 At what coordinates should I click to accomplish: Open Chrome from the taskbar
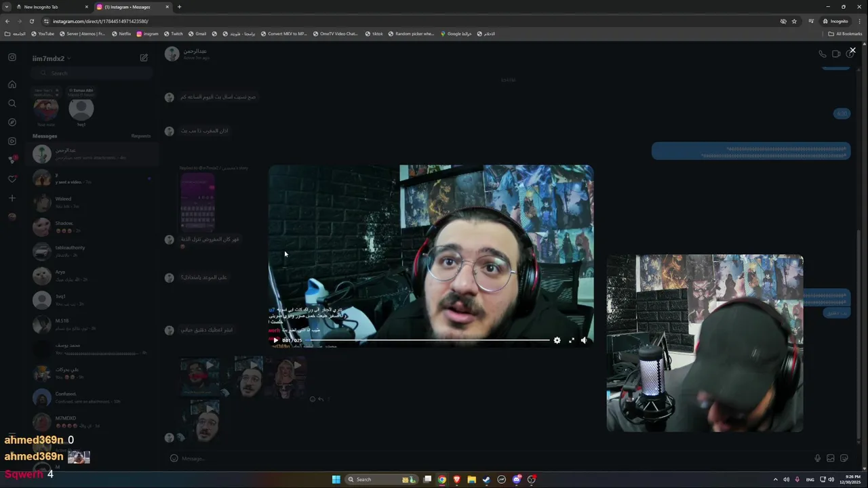[x=442, y=479]
